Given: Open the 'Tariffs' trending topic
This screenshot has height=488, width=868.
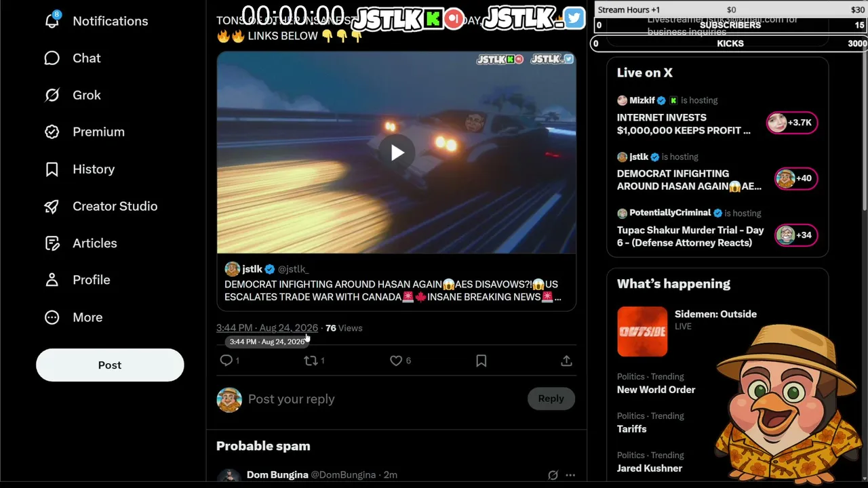Looking at the screenshot, I should pyautogui.click(x=632, y=429).
